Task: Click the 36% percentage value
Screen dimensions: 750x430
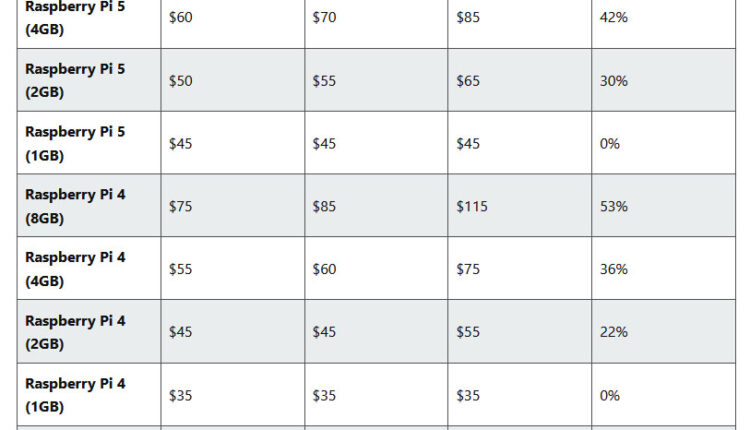Action: tap(614, 269)
